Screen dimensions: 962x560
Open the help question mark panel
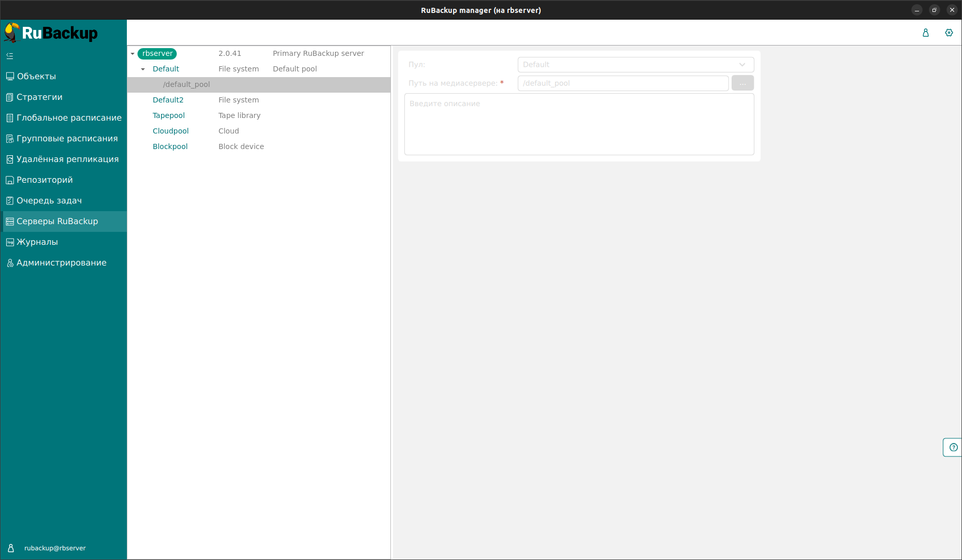pos(953,447)
